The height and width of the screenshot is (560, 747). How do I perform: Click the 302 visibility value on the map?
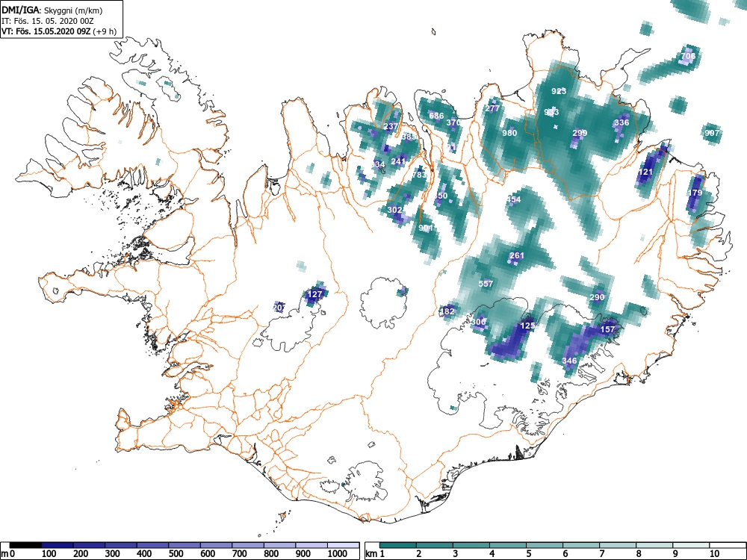click(394, 210)
